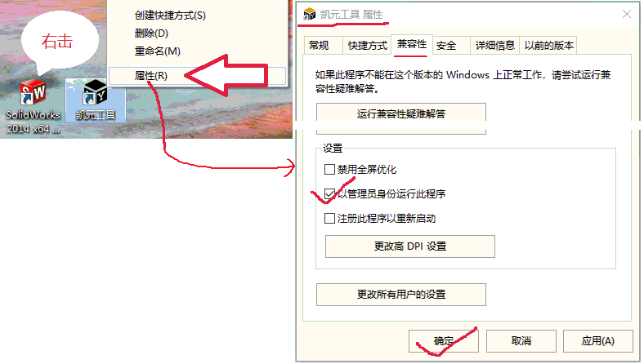Viewport: 644px width, 364px height.
Task: Select 创建快捷方式(S) in the context menu
Action: (171, 16)
